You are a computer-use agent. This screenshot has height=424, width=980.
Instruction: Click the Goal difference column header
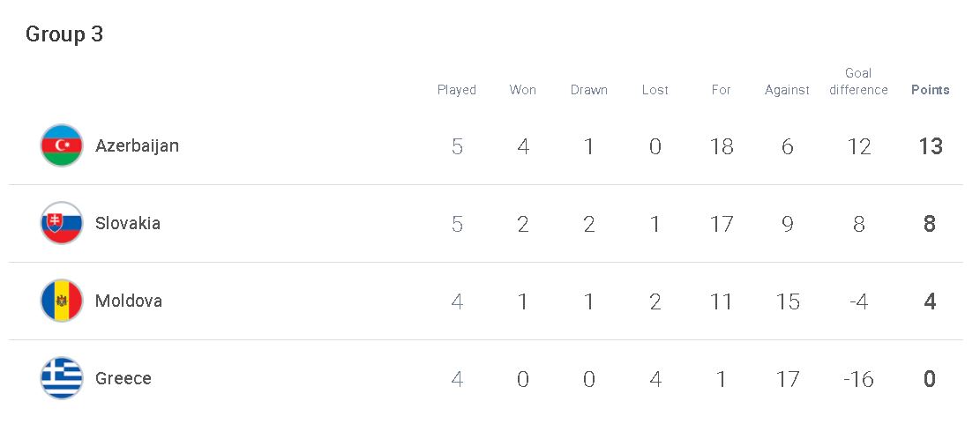pyautogui.click(x=858, y=82)
